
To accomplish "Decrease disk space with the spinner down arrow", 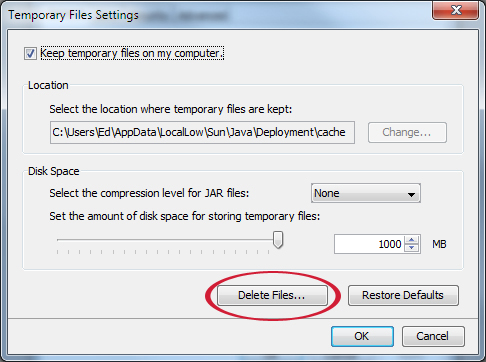I will 412,248.
